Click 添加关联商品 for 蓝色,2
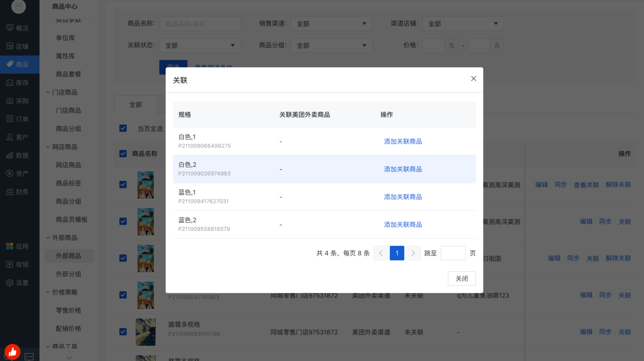This screenshot has height=361, width=644. (403, 225)
